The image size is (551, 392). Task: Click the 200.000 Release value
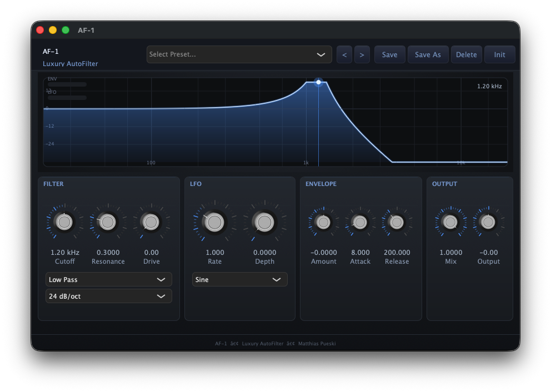pos(397,253)
